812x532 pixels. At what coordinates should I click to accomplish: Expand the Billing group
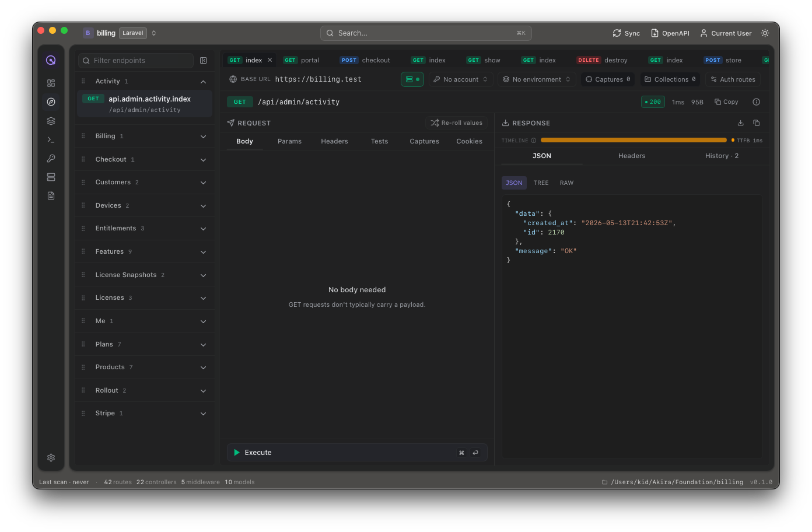[x=203, y=136]
